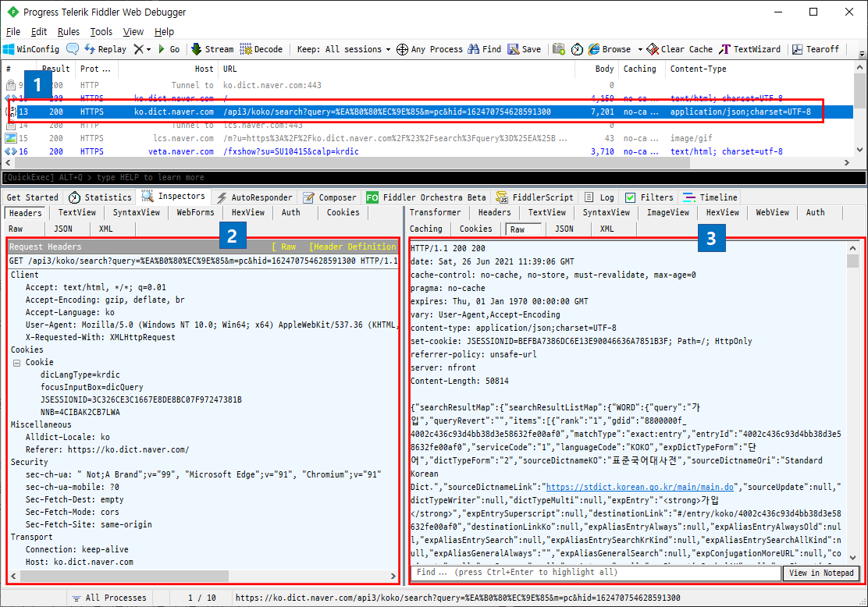Open the Browse dropdown arrow
Image resolution: width=868 pixels, height=607 pixels.
click(x=640, y=50)
